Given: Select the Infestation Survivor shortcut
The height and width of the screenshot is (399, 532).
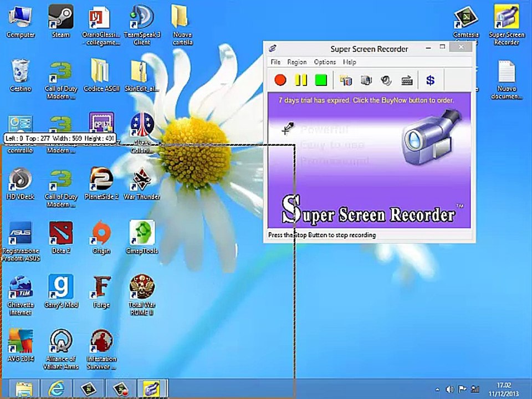Looking at the screenshot, I should [101, 350].
